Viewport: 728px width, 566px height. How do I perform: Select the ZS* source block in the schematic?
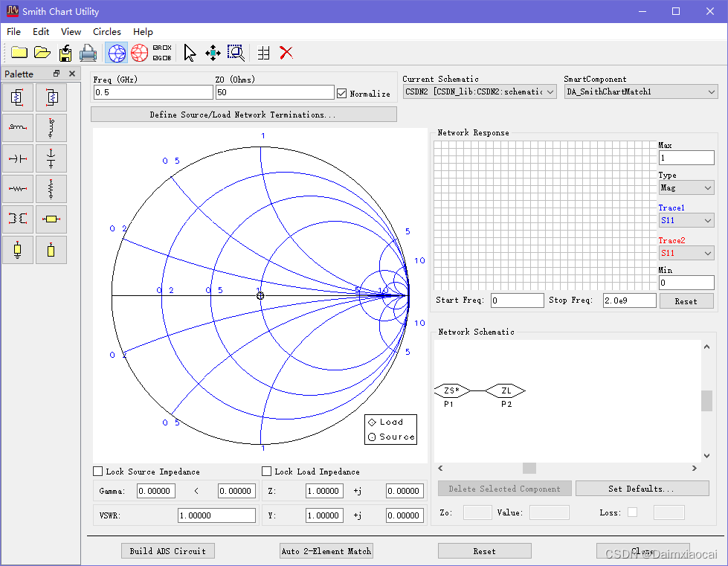(x=452, y=390)
